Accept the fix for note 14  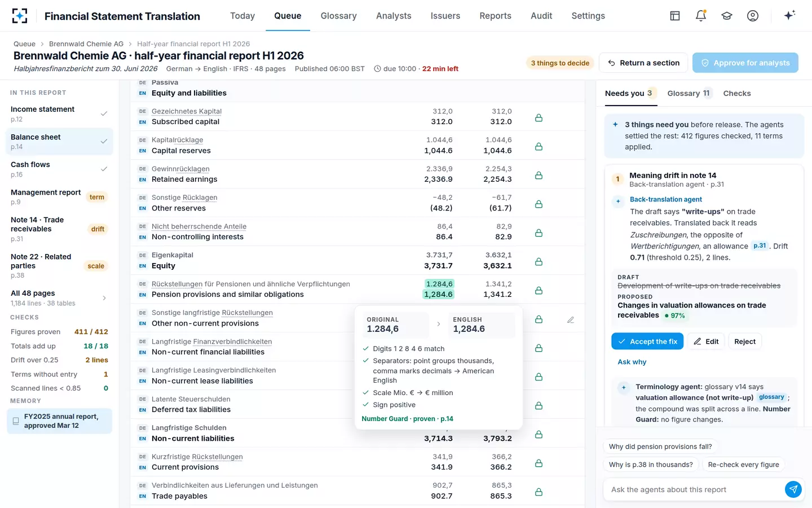647,341
